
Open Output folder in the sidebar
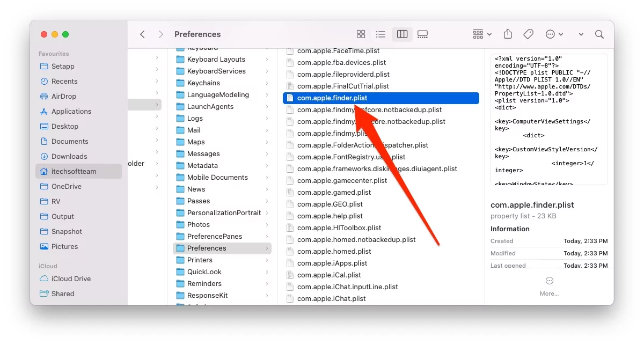click(79, 217)
